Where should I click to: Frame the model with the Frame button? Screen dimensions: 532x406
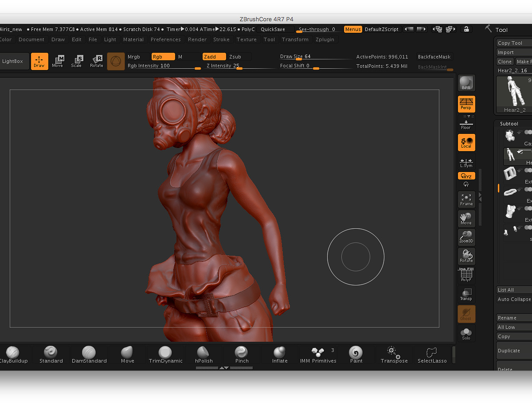466,199
